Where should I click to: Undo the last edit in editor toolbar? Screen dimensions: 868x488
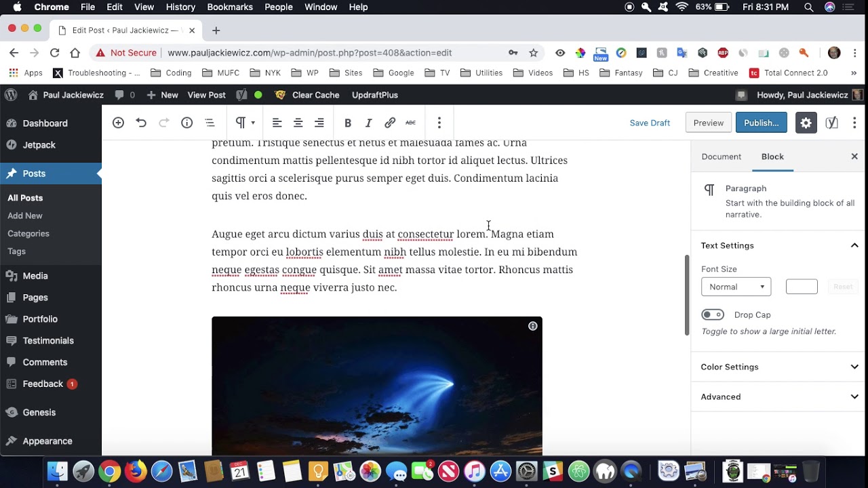tap(141, 123)
